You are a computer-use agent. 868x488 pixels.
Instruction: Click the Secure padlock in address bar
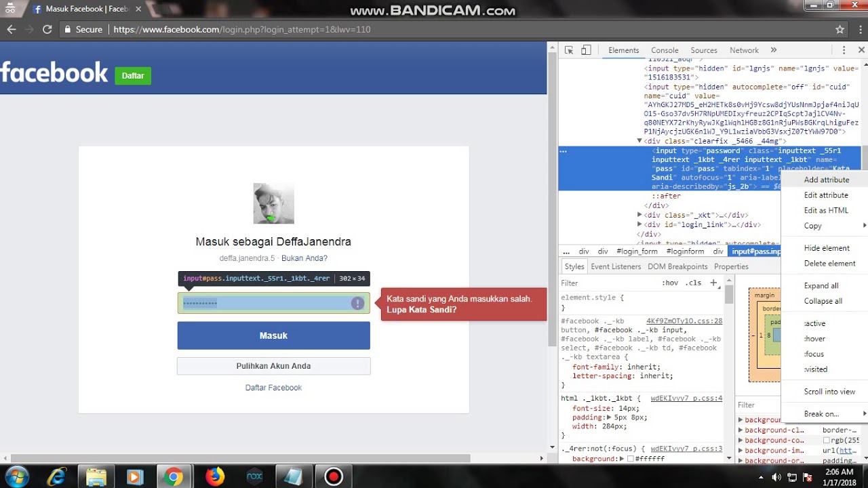[x=67, y=29]
